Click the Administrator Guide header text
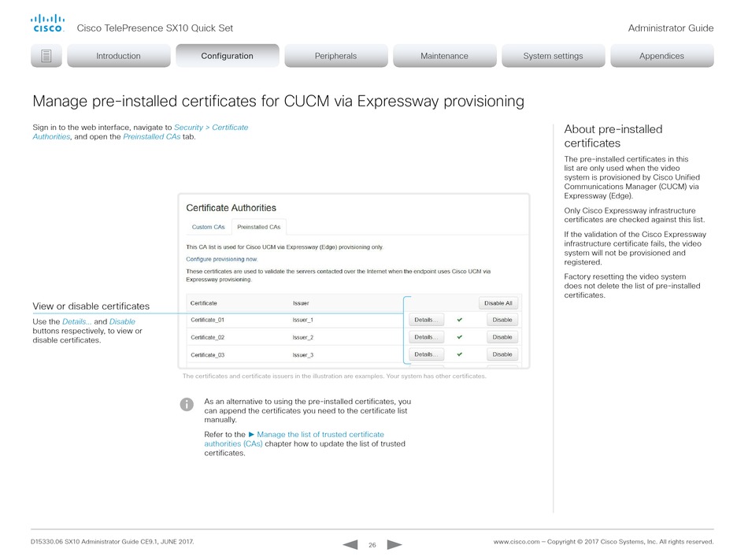 pos(671,28)
